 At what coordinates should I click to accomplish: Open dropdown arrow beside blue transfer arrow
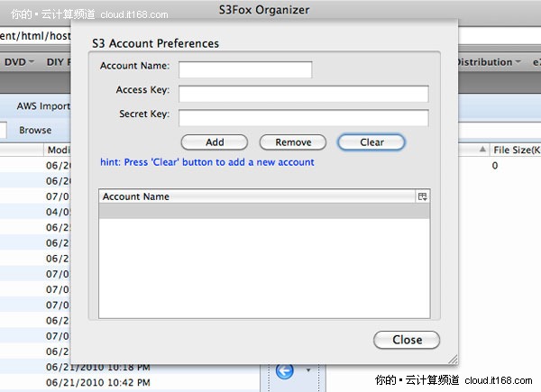click(309, 369)
